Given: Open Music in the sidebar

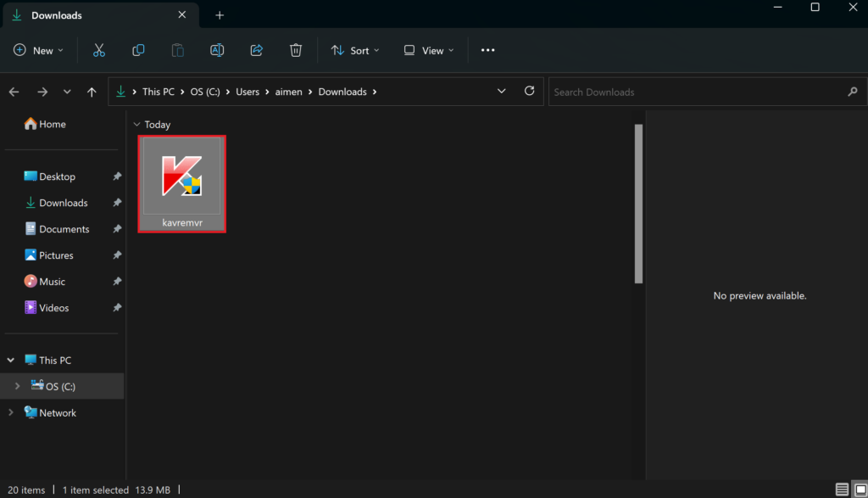Looking at the screenshot, I should (x=45, y=282).
